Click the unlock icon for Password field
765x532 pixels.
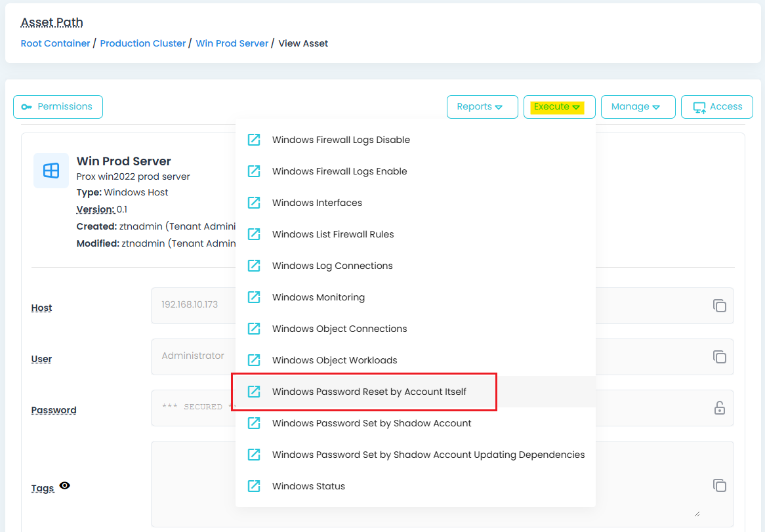(720, 408)
